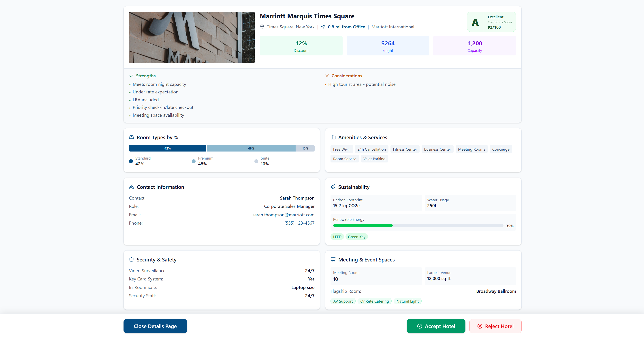This screenshot has height=337, width=644.
Task: Click the Natural Light tag
Action: (x=407, y=301)
